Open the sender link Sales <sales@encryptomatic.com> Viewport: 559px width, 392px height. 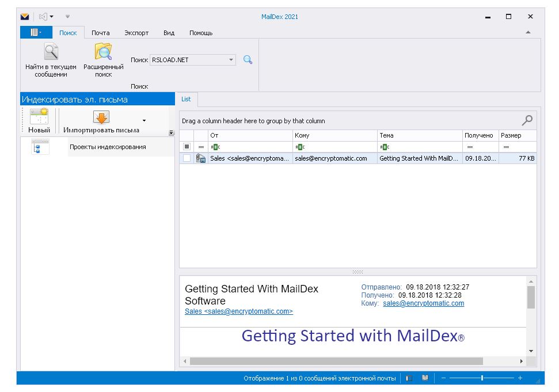click(239, 311)
